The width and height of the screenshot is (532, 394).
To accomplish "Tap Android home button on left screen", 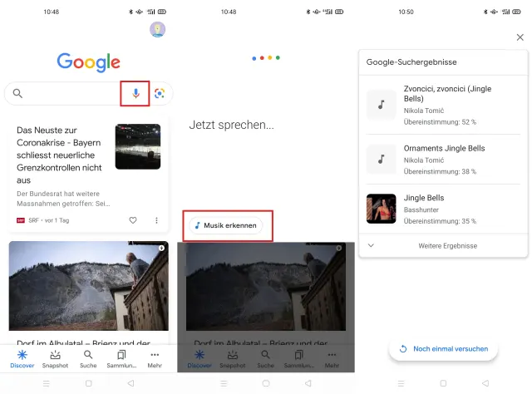I will point(89,383).
